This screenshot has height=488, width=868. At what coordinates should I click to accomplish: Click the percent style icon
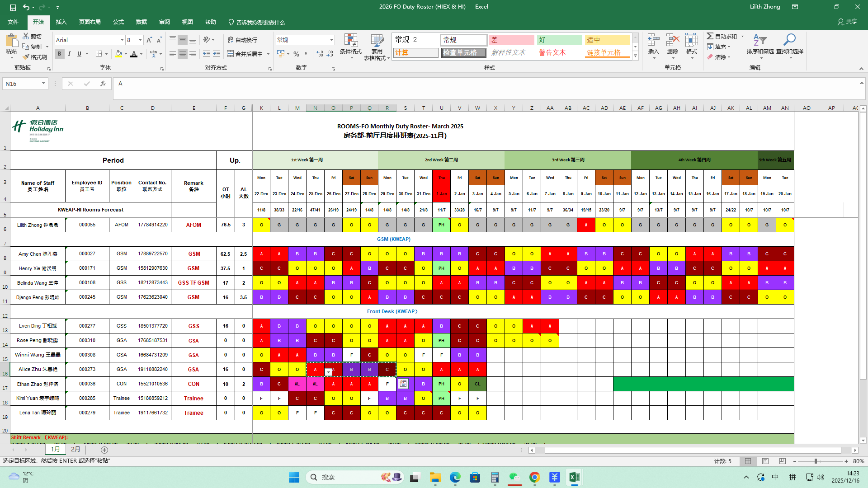(x=296, y=54)
